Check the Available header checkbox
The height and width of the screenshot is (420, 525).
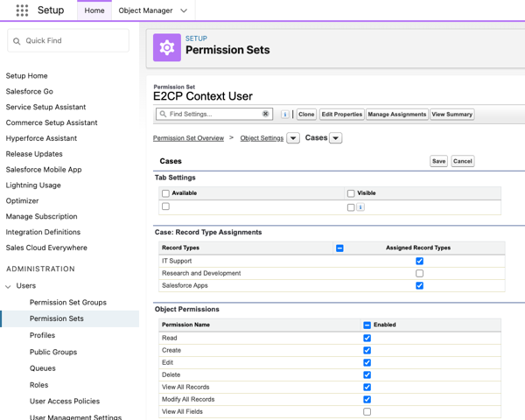coord(165,193)
